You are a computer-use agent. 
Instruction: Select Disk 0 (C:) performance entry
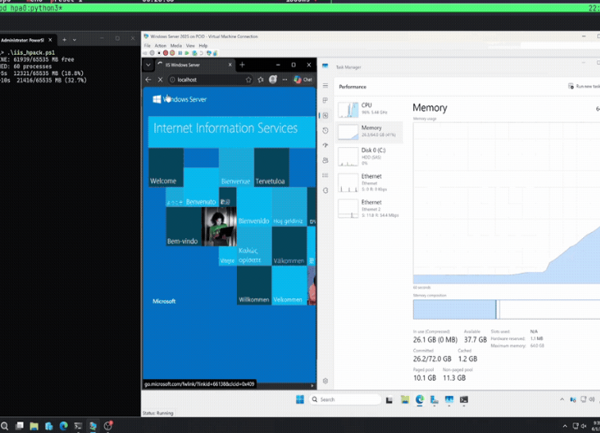click(x=369, y=157)
